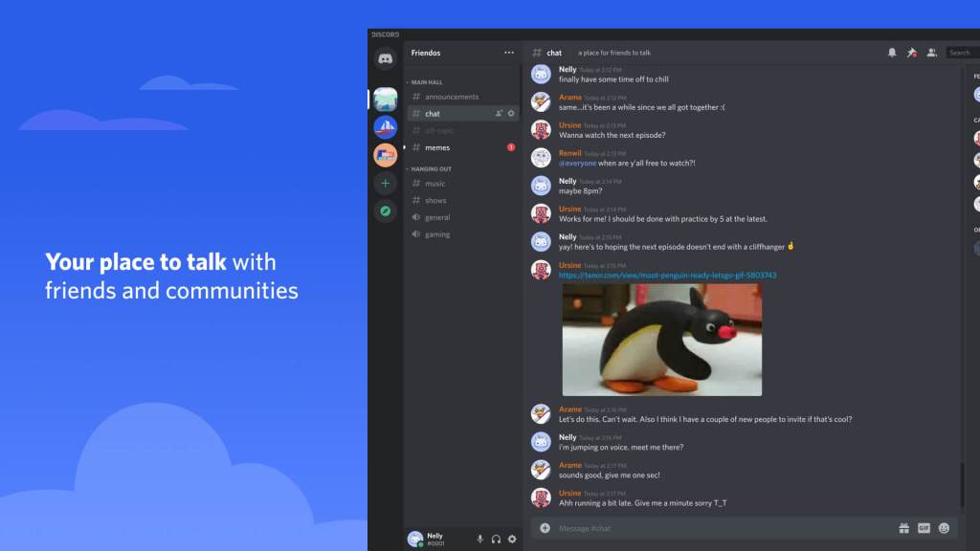
Task: Open the Friendos server dropdown menu
Action: coord(510,53)
